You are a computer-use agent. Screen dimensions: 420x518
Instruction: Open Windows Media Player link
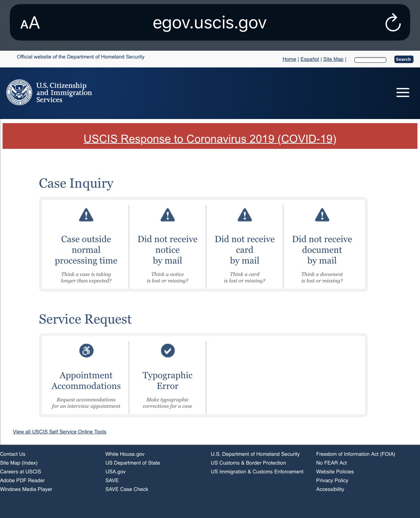coord(26,489)
